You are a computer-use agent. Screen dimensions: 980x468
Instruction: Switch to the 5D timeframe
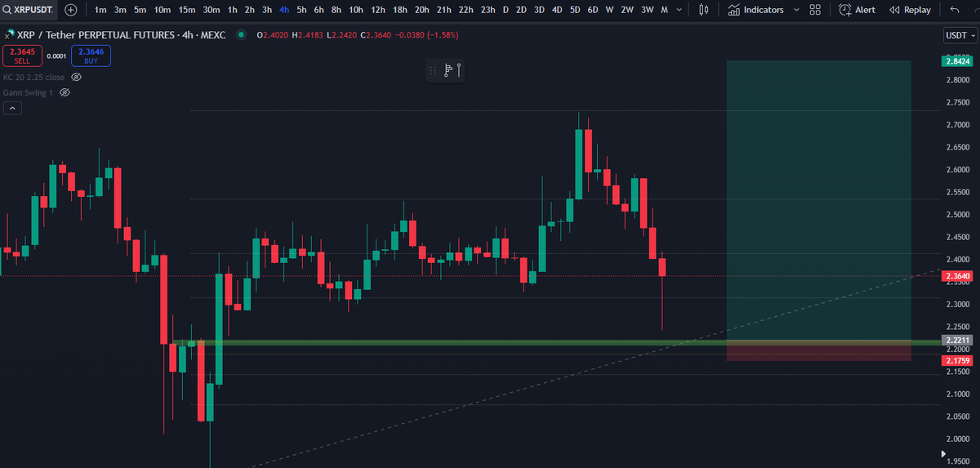tap(575, 10)
